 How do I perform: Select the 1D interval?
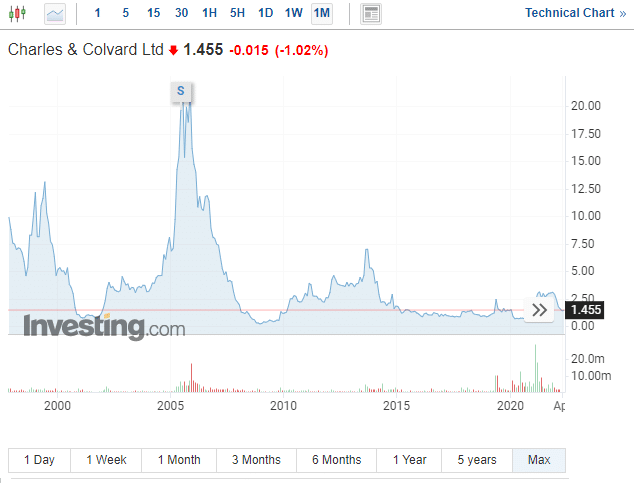point(266,13)
